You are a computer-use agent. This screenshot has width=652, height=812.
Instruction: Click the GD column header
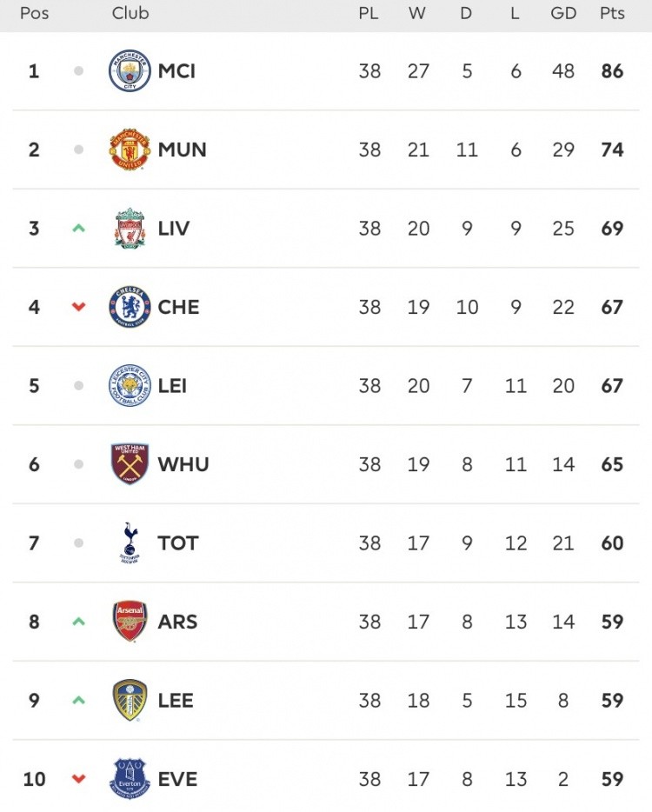(563, 14)
